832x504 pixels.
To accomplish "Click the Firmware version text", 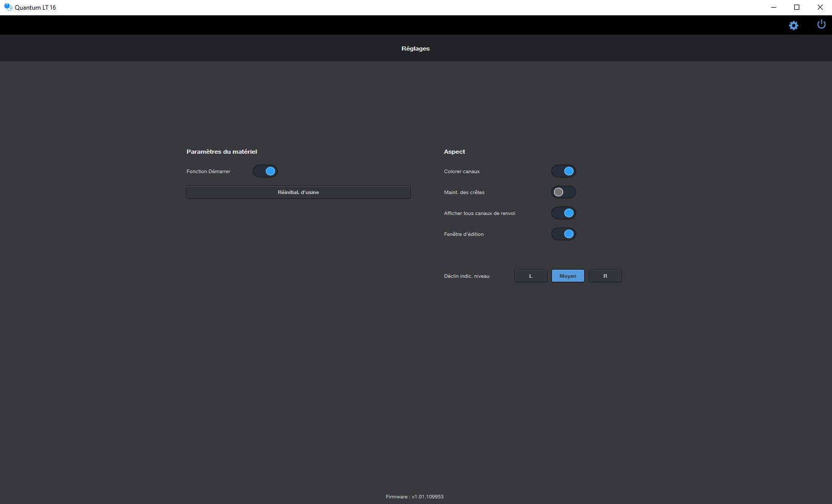I will click(x=414, y=496).
